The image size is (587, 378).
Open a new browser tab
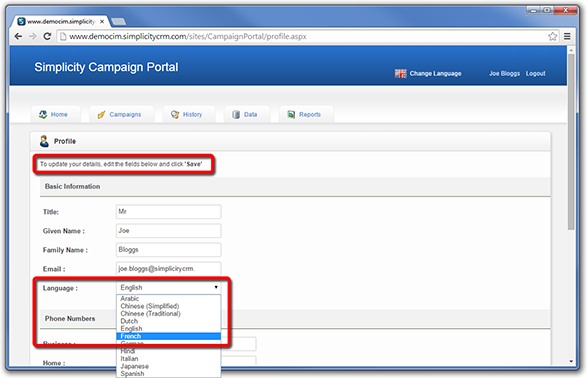pyautogui.click(x=119, y=22)
